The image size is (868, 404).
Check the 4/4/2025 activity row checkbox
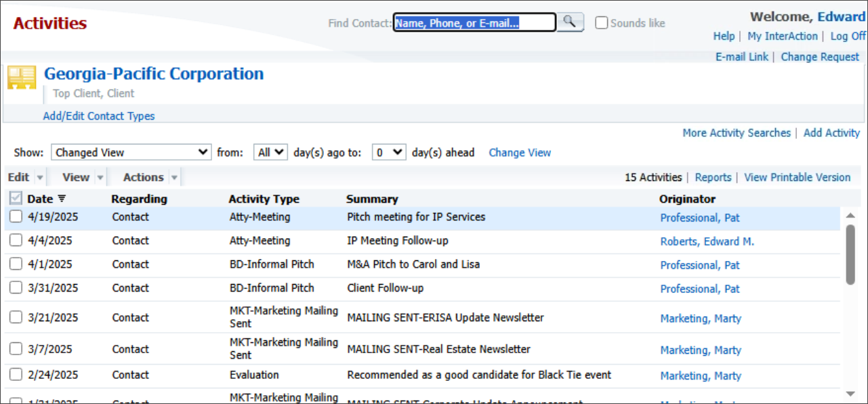coord(16,241)
